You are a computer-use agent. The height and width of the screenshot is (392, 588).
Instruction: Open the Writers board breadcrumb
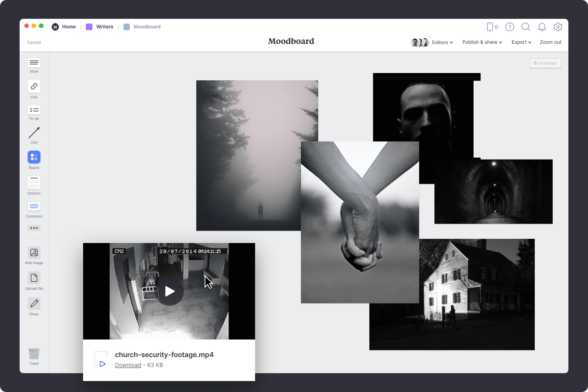pos(104,27)
